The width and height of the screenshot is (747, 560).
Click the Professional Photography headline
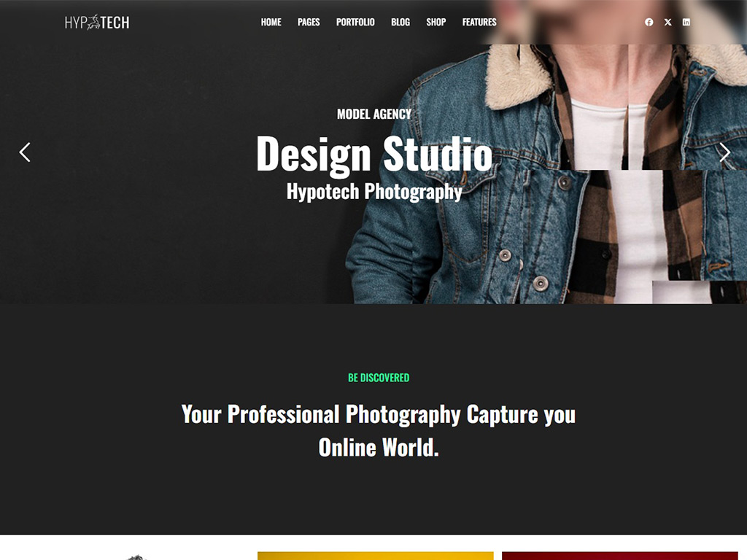379,431
